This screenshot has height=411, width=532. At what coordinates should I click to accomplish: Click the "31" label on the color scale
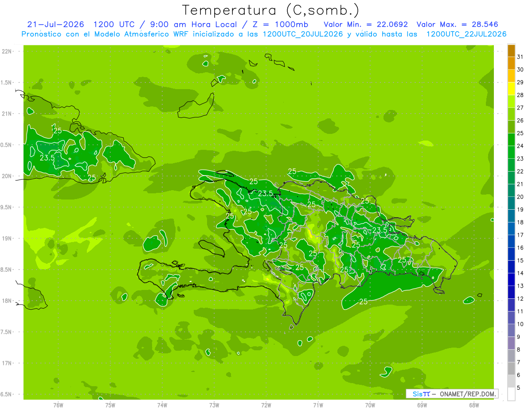[520, 57]
